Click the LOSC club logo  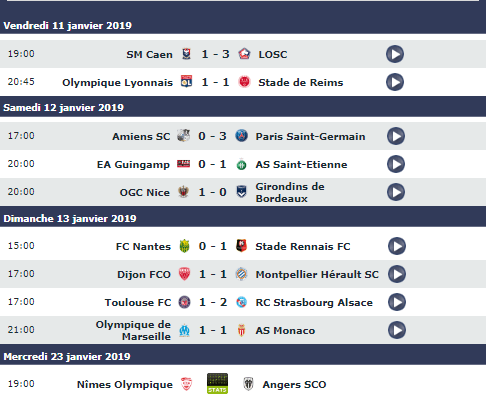(x=244, y=54)
